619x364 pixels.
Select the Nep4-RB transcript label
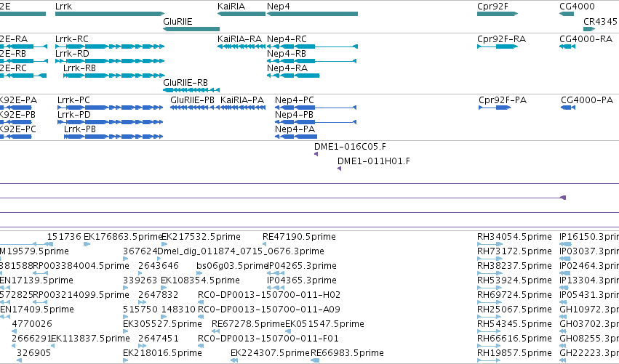(286, 54)
